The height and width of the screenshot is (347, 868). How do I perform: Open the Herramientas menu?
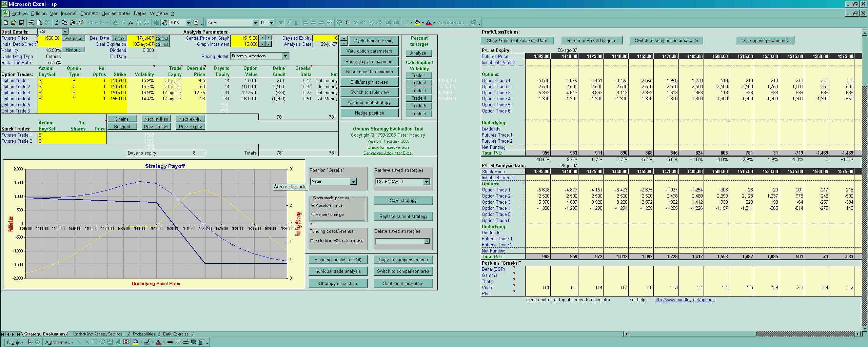tap(116, 14)
